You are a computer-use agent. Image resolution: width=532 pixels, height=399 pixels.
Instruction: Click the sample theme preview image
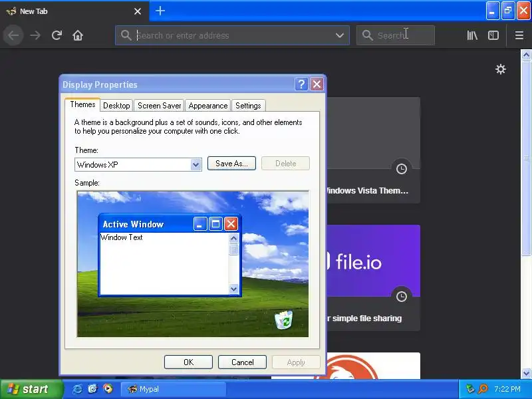[x=193, y=264]
